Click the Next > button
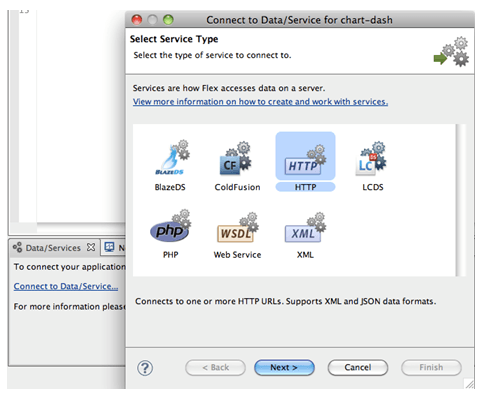This screenshot has width=480, height=397. [284, 367]
